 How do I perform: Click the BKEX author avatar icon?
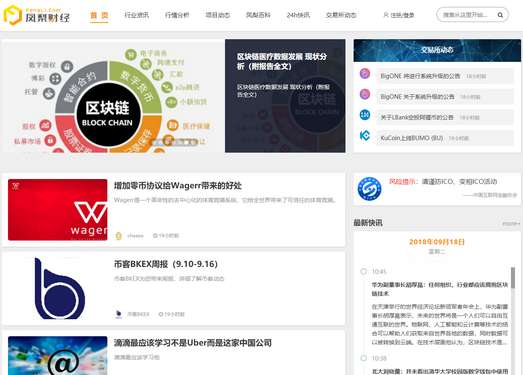point(118,314)
